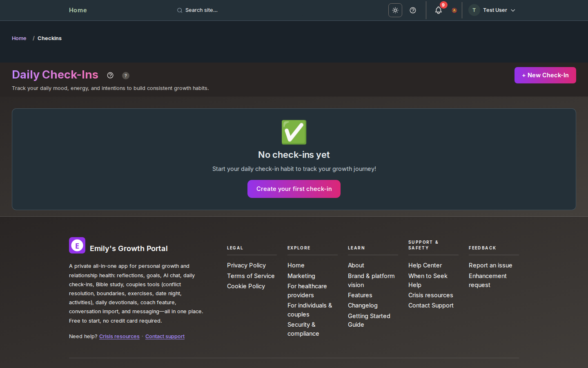Click Emily's Growth Portal logo icon
588x368 pixels.
[x=77, y=245]
